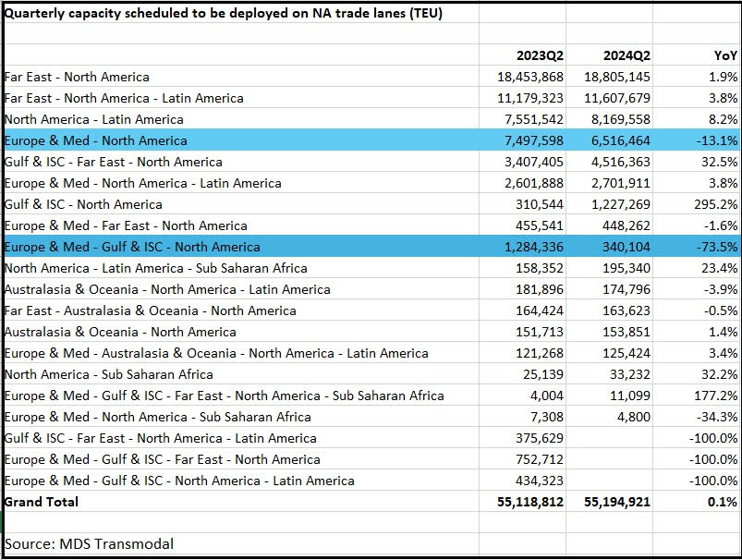
Task: Select the 177.2% YoY cell
Action: pyautogui.click(x=717, y=396)
